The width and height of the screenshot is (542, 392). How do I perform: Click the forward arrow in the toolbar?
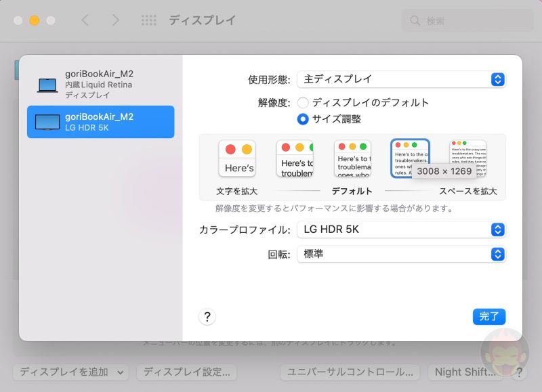click(115, 20)
